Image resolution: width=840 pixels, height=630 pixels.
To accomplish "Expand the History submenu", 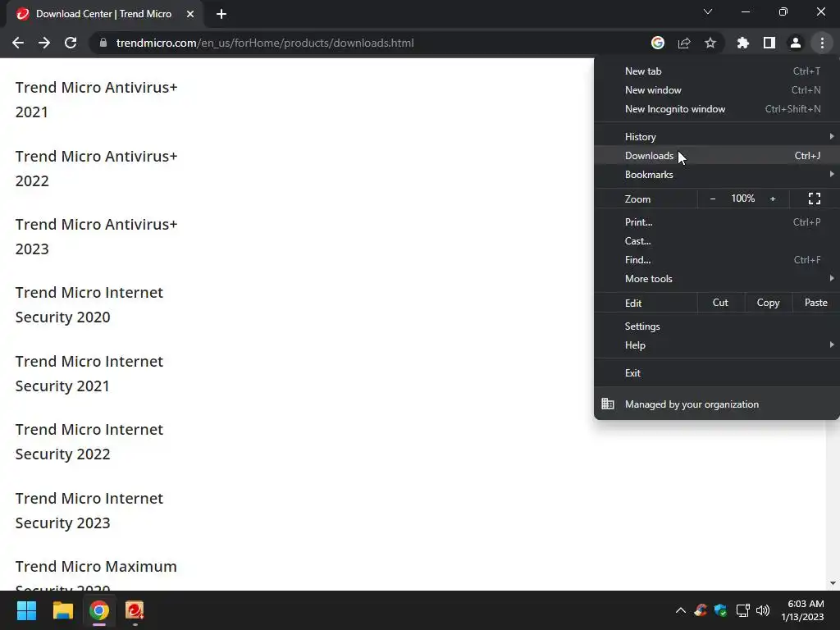I will (x=717, y=137).
